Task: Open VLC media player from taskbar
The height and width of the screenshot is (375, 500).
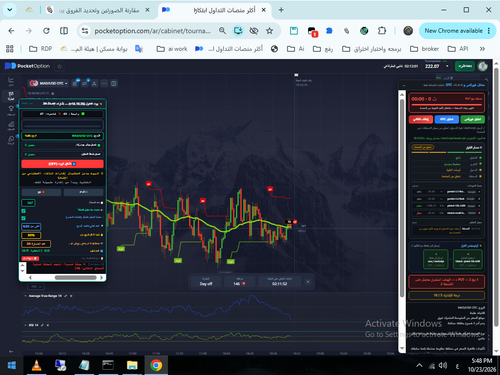Action: click(36, 365)
